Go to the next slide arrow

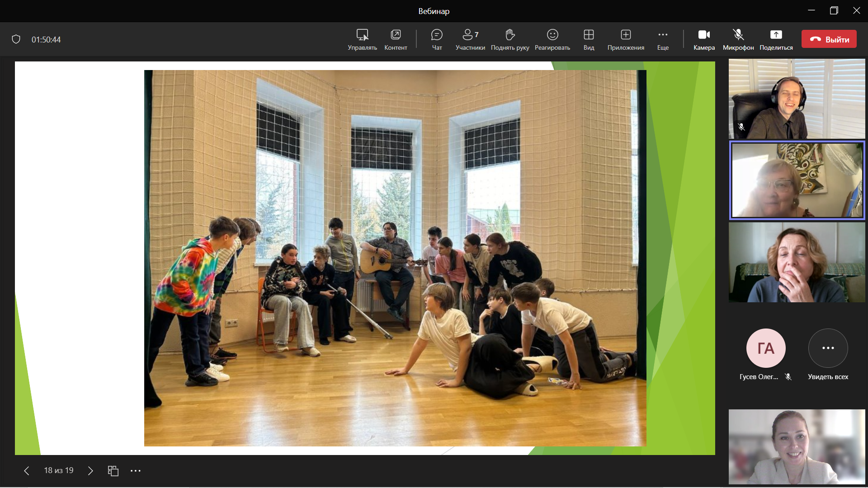point(90,471)
